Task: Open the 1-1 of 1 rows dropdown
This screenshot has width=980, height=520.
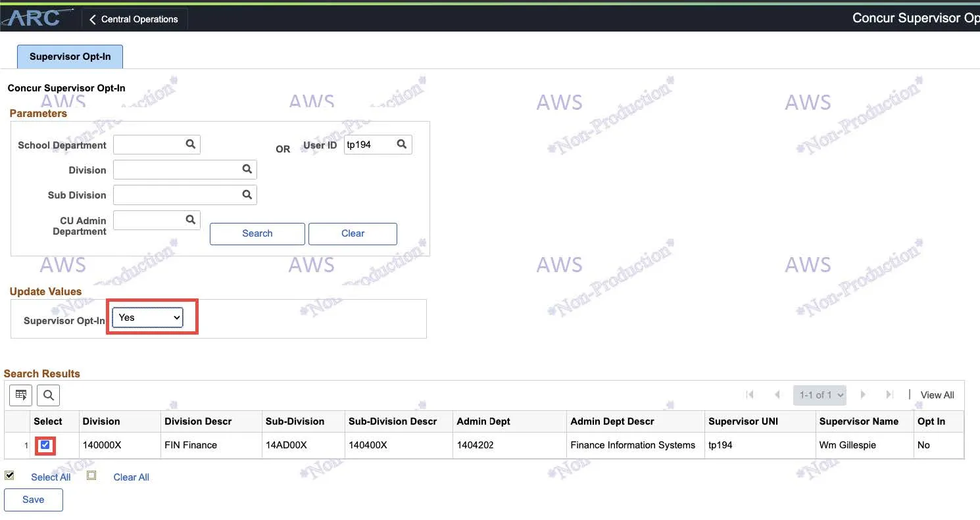Action: pos(820,395)
